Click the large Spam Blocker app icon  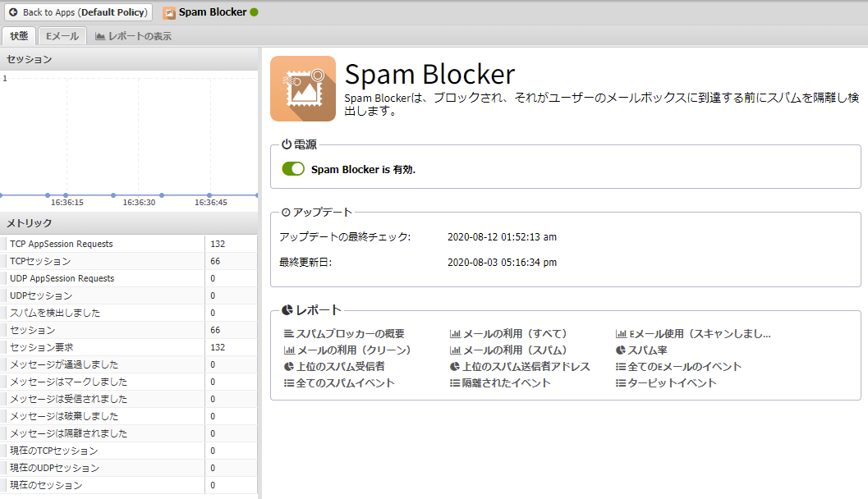[303, 89]
